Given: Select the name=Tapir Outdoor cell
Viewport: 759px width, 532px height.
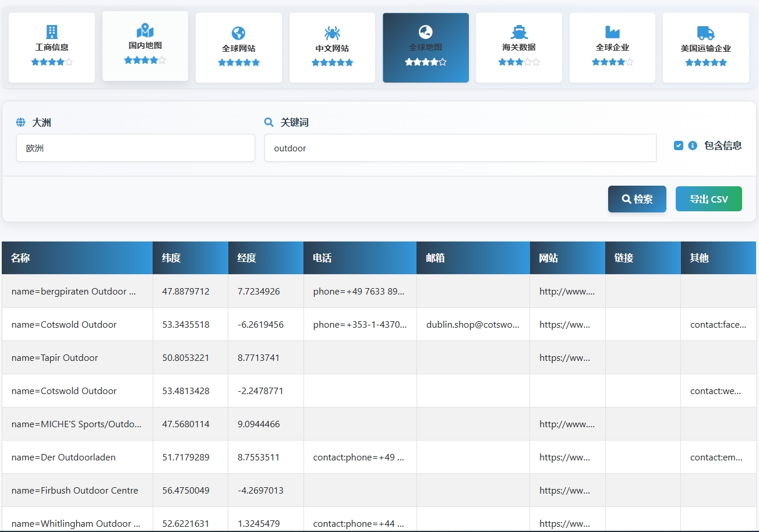Looking at the screenshot, I should point(77,357).
